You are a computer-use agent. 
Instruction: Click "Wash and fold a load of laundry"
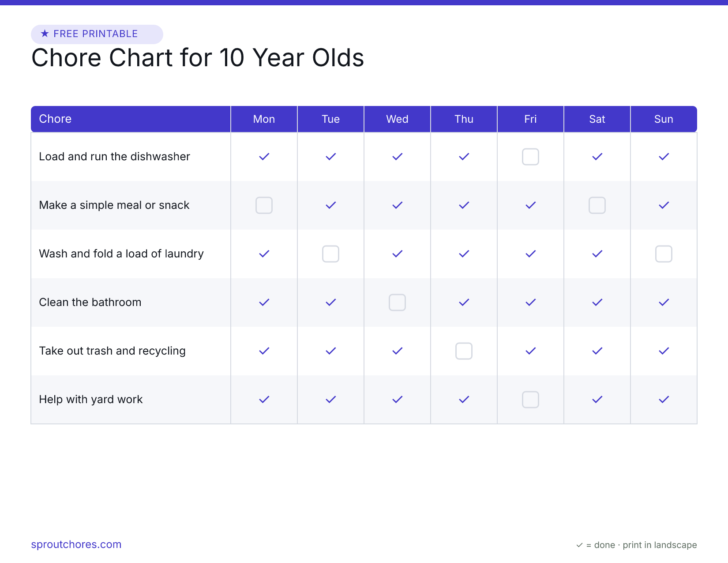pyautogui.click(x=121, y=254)
